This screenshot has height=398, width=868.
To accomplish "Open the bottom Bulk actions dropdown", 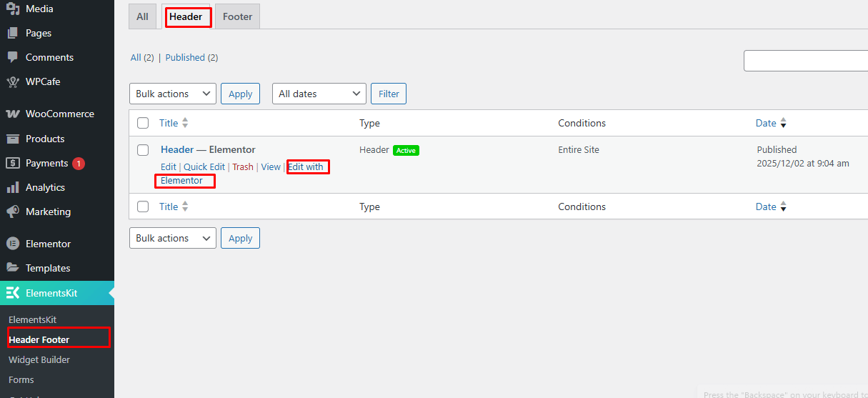I will [x=172, y=238].
